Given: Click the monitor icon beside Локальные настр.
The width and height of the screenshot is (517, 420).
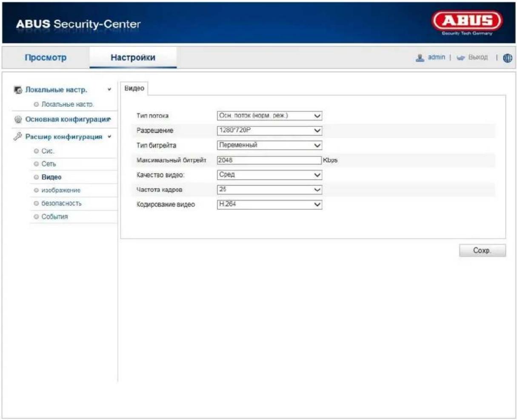Looking at the screenshot, I should [18, 90].
